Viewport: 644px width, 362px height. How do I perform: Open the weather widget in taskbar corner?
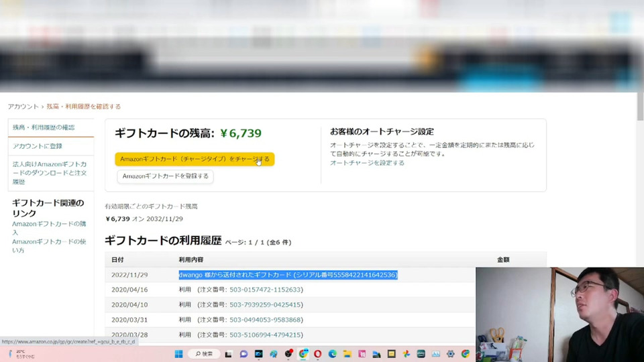click(x=21, y=354)
